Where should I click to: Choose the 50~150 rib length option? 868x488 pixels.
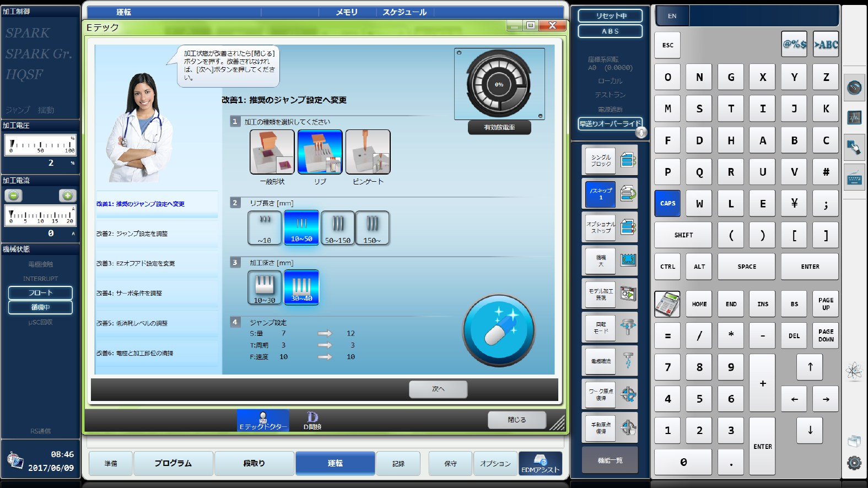[337, 227]
